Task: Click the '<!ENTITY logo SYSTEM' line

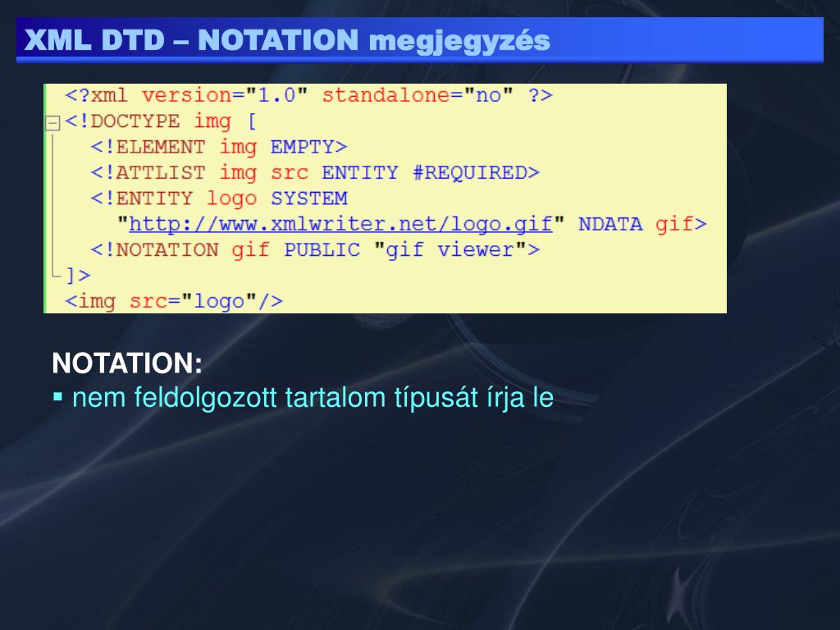Action: (x=218, y=199)
